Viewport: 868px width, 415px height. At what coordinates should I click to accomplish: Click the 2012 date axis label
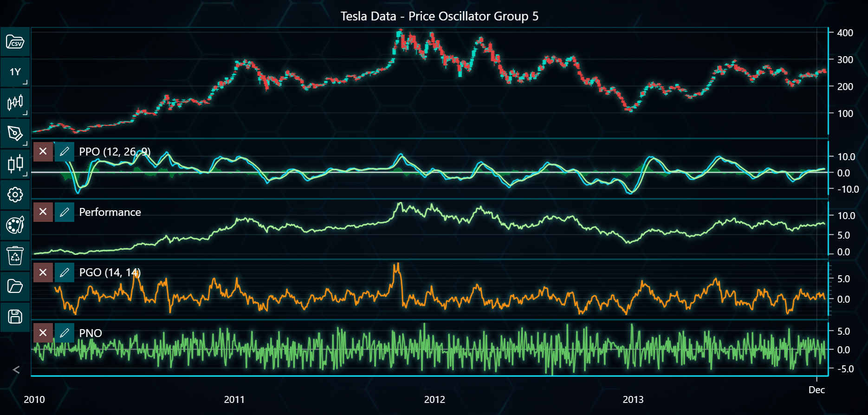(434, 400)
